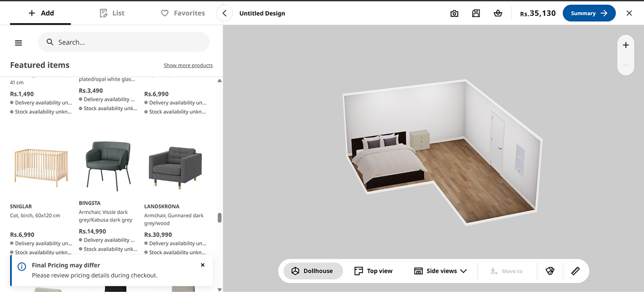Click the info icon in pricing notice

(22, 266)
